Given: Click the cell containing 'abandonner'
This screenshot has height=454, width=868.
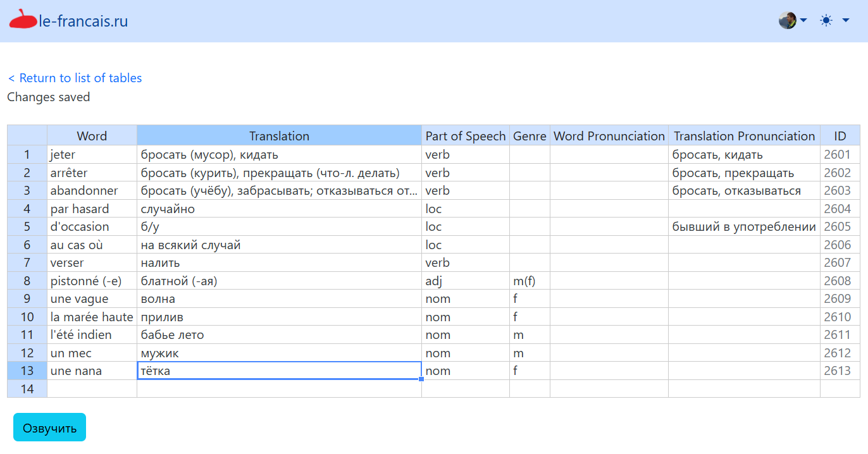Looking at the screenshot, I should coord(92,191).
